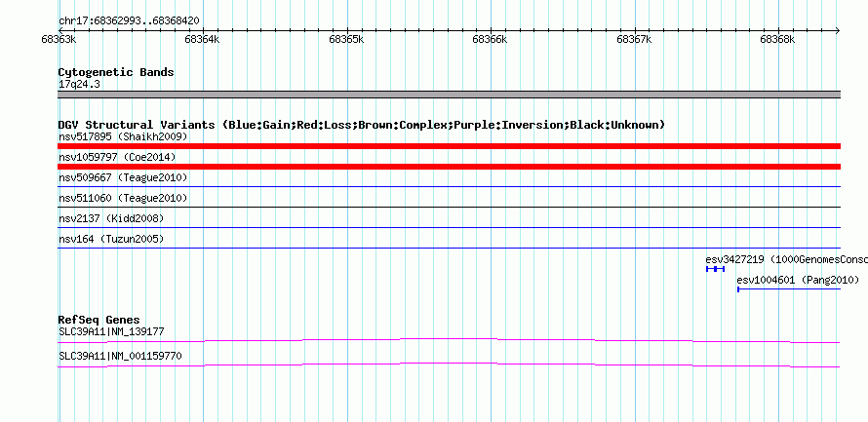Click the 68366k ruler tick label
The height and width of the screenshot is (422, 868).
click(490, 40)
